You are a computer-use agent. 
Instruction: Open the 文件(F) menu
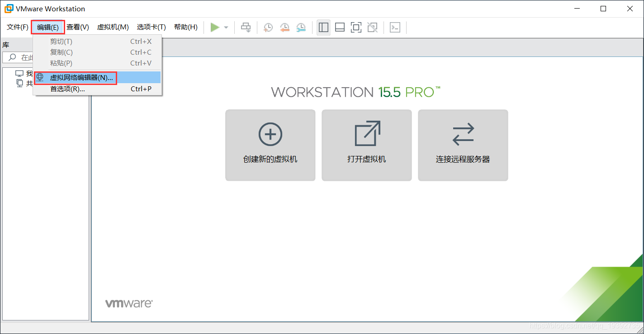tap(18, 27)
